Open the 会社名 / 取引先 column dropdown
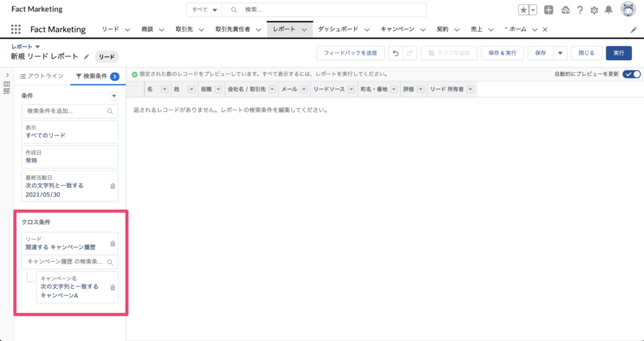The height and width of the screenshot is (341, 644). pyautogui.click(x=272, y=89)
